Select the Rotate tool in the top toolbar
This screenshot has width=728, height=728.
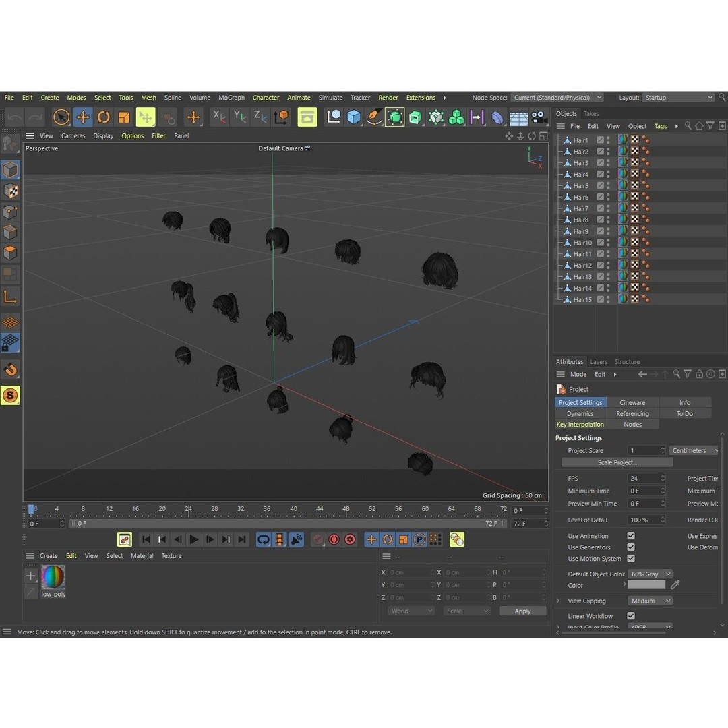103,117
